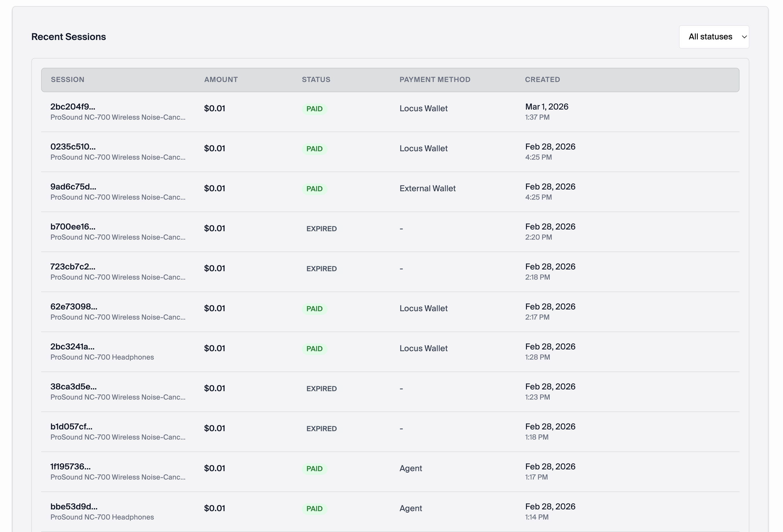
Task: Click the PAYMENT METHOD column header
Action: click(x=435, y=79)
